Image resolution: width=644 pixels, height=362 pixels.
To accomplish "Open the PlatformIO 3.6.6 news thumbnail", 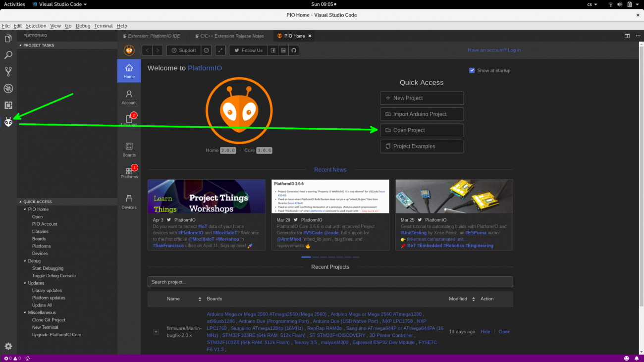I will pyautogui.click(x=330, y=197).
